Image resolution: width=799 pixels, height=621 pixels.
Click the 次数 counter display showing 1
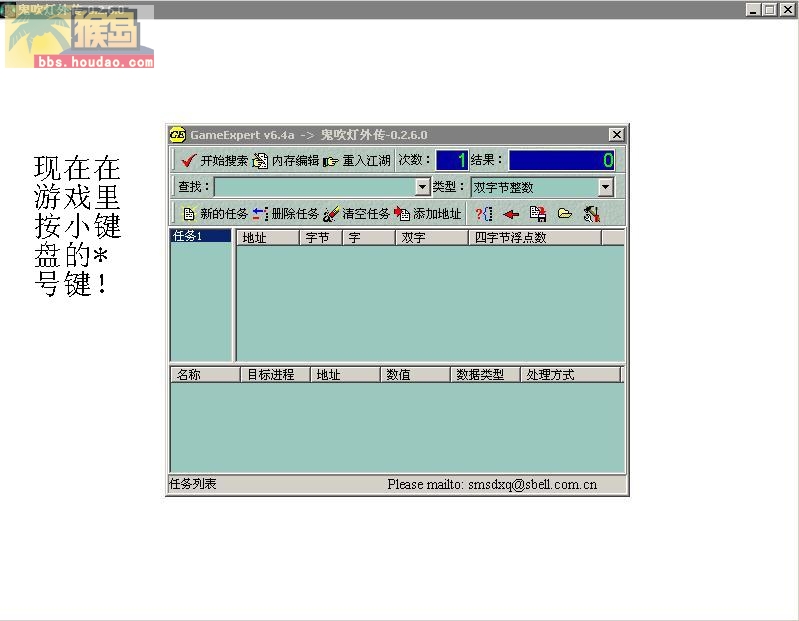click(x=452, y=160)
